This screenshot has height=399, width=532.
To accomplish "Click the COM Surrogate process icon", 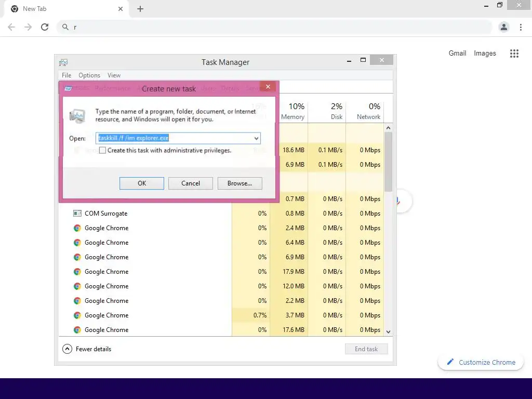I will coord(77,214).
